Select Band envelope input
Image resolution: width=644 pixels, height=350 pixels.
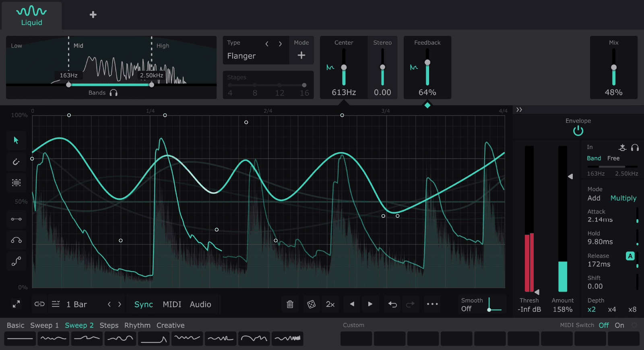(x=594, y=158)
